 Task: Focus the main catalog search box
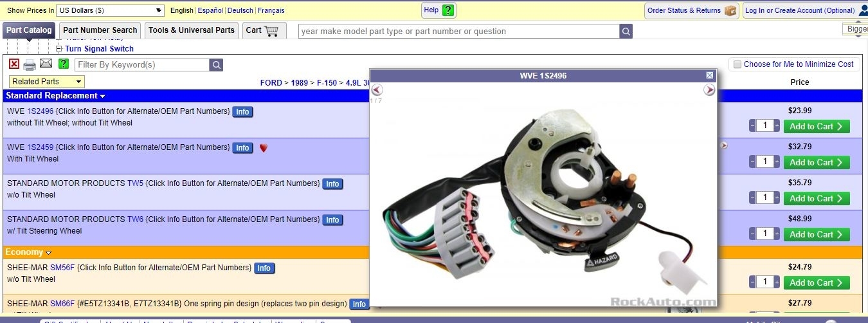459,31
